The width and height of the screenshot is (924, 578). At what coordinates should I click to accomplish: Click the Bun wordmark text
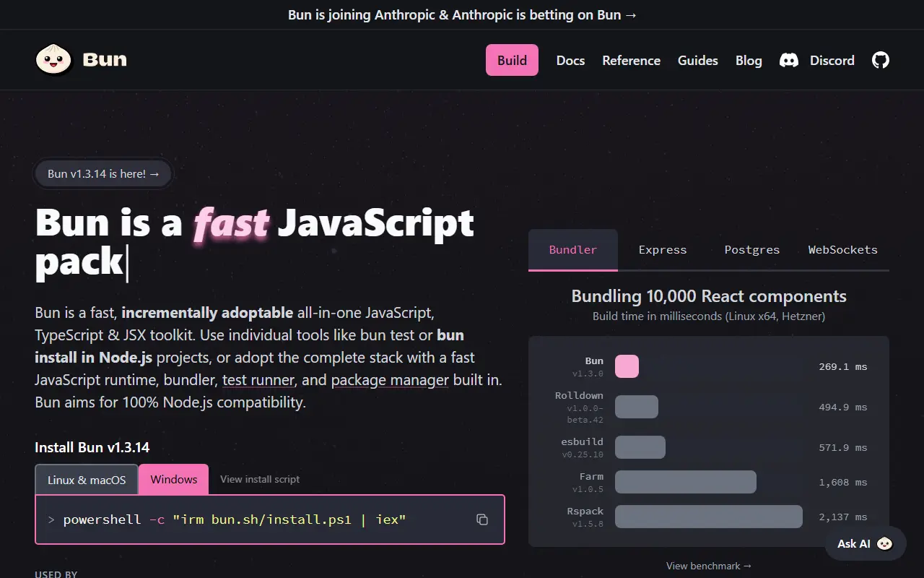click(105, 60)
